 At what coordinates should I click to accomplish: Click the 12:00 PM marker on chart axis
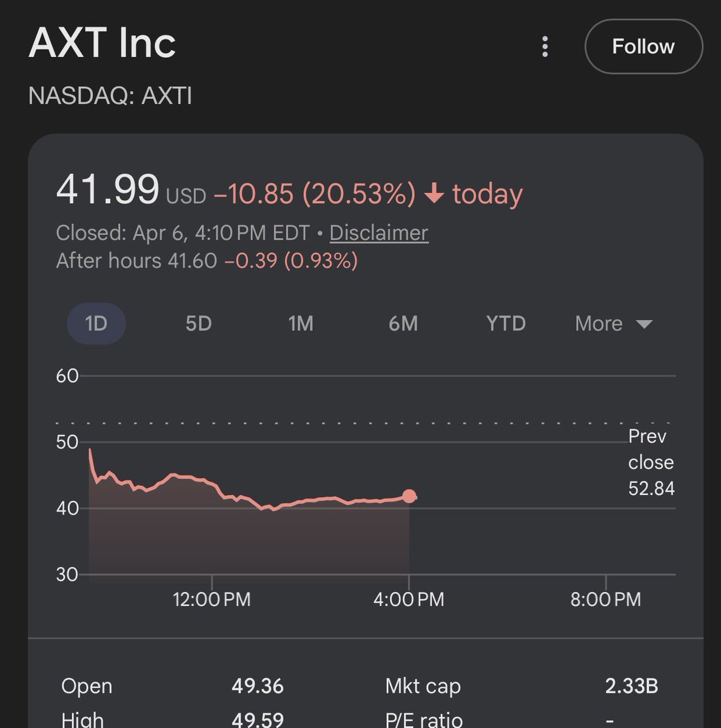pyautogui.click(x=212, y=599)
